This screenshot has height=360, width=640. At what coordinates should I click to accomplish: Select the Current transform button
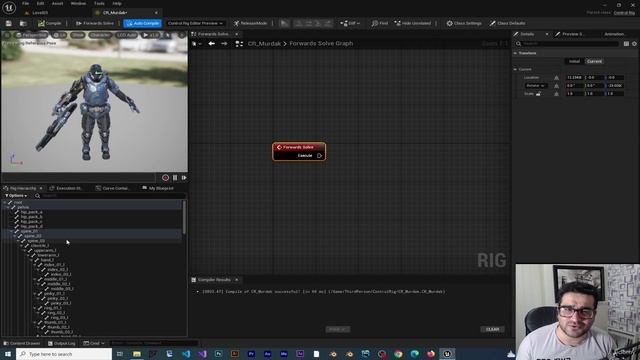click(x=594, y=61)
